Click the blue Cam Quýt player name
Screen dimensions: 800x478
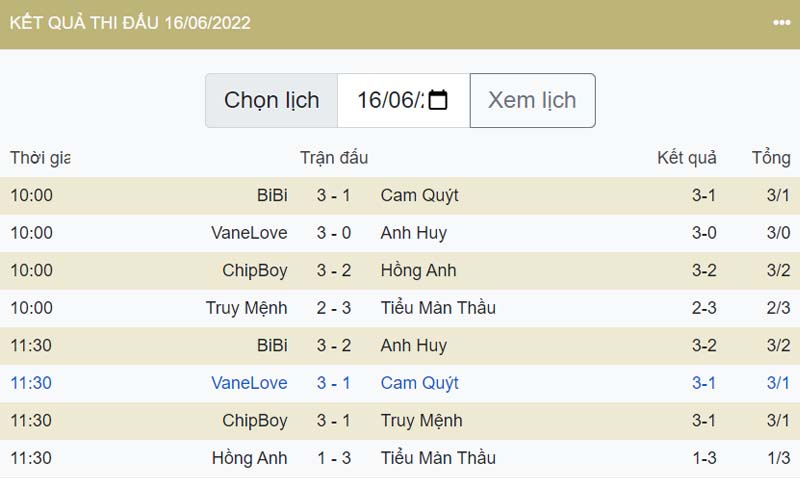pyautogui.click(x=419, y=383)
